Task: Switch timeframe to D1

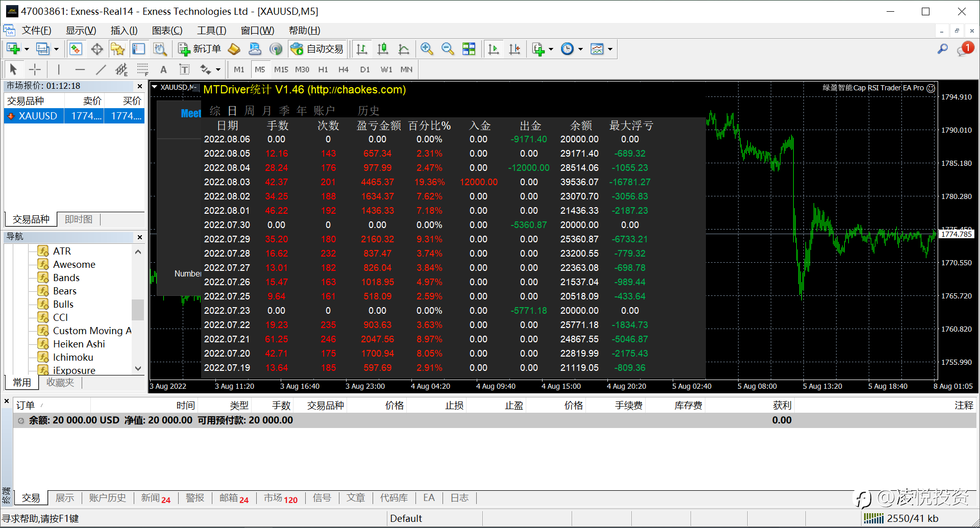Action: pyautogui.click(x=365, y=69)
